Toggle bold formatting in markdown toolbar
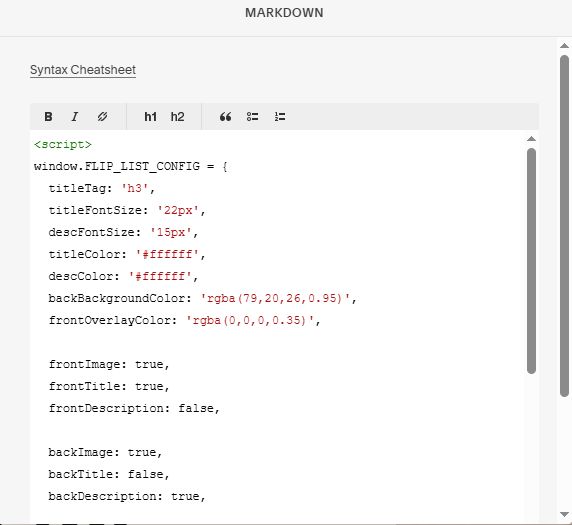Viewport: 572px width, 525px height. point(48,117)
